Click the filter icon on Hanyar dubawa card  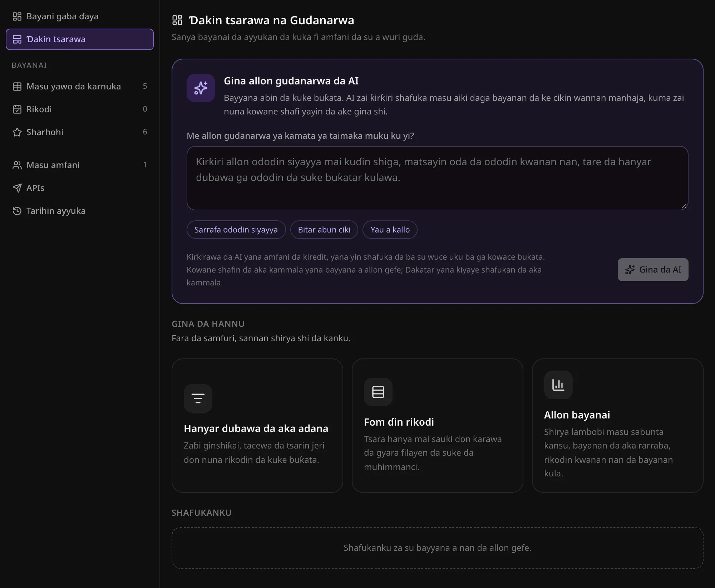[198, 398]
